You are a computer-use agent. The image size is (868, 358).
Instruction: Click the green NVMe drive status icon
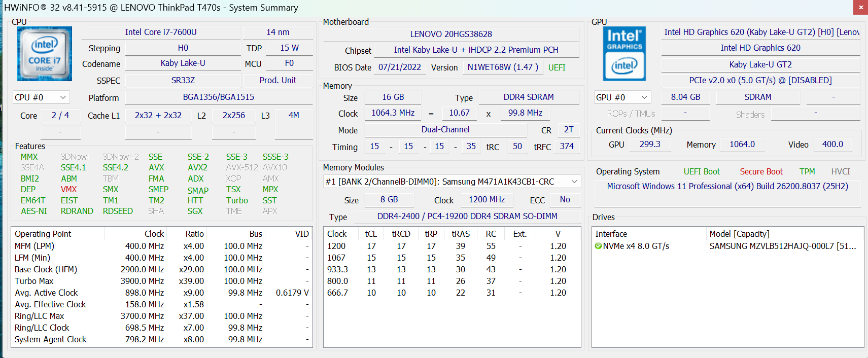[x=598, y=246]
